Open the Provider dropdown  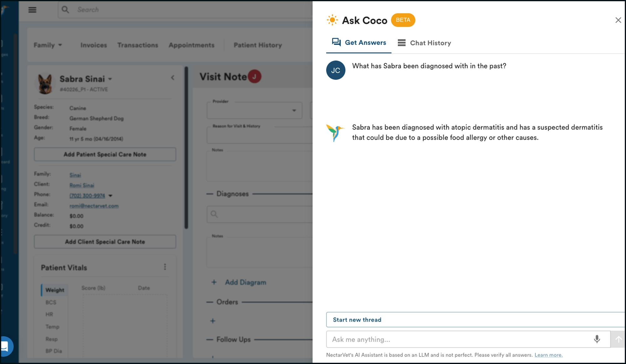click(x=254, y=110)
